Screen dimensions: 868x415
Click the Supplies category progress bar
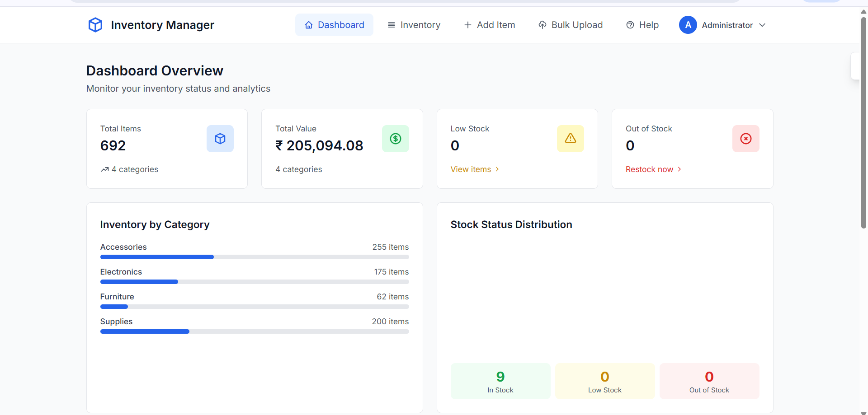click(x=255, y=331)
